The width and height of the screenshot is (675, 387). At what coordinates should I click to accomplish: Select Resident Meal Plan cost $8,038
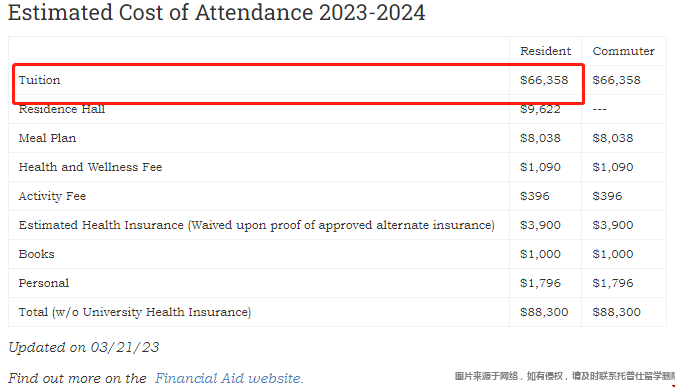(540, 138)
